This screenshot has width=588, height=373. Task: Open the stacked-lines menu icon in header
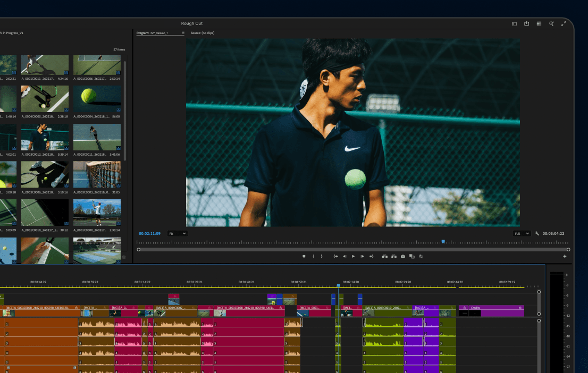[x=539, y=23]
